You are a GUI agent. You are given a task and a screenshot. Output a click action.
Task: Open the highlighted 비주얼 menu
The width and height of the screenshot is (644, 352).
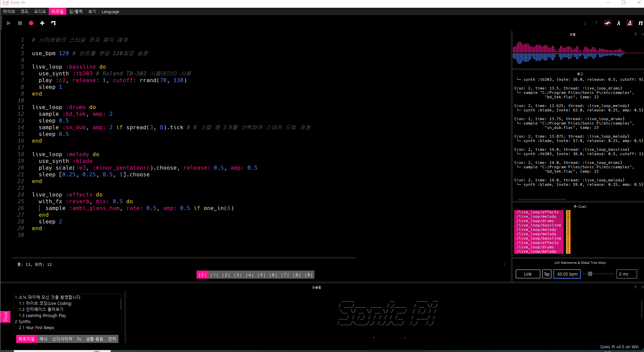58,11
